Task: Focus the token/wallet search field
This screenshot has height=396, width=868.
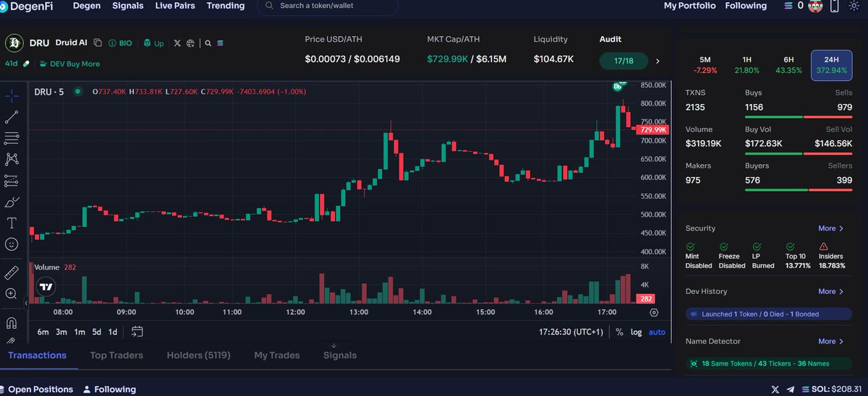Action: [x=328, y=7]
